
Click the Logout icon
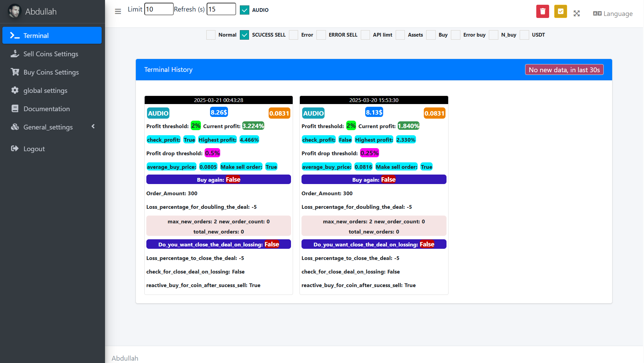pyautogui.click(x=34, y=148)
